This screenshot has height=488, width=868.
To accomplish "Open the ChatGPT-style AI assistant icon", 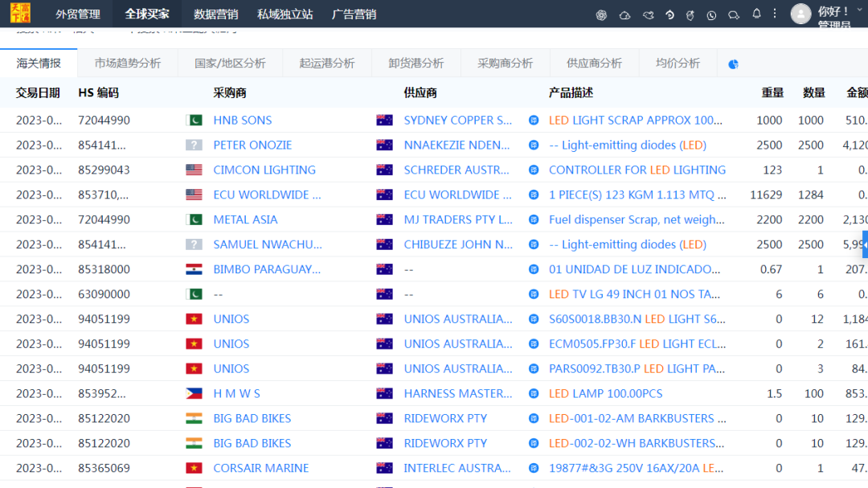I will (601, 15).
